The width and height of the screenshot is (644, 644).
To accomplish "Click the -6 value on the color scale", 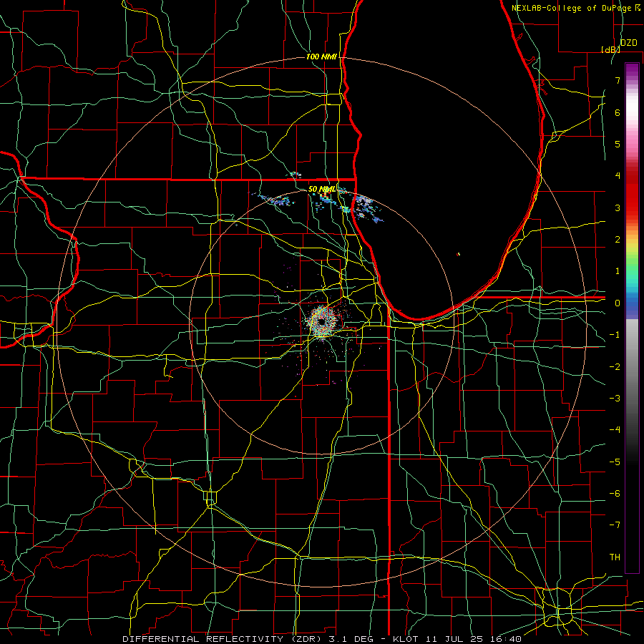I will 615,494.
